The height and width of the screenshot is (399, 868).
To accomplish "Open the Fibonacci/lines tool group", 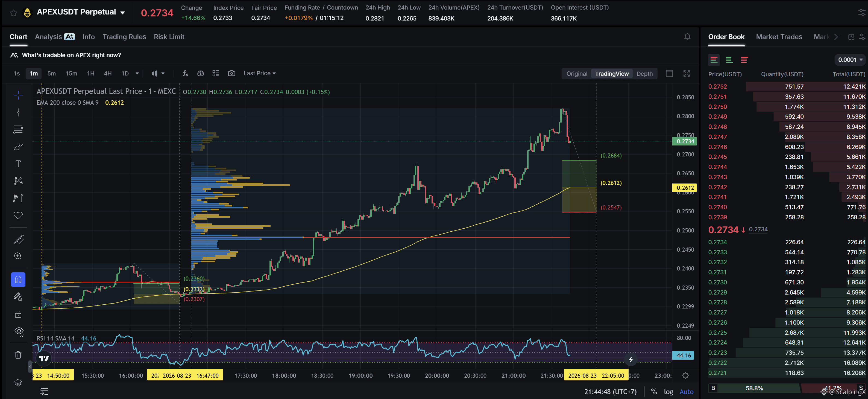I will click(x=18, y=130).
